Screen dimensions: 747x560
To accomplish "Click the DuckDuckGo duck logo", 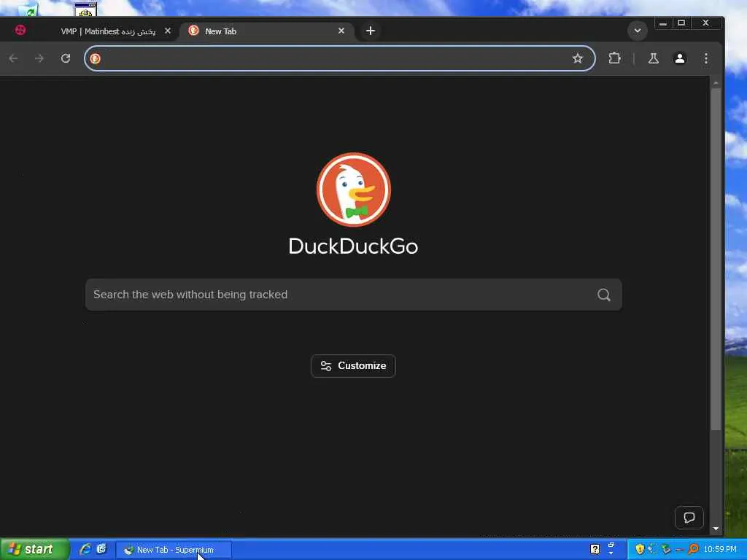I will [354, 190].
